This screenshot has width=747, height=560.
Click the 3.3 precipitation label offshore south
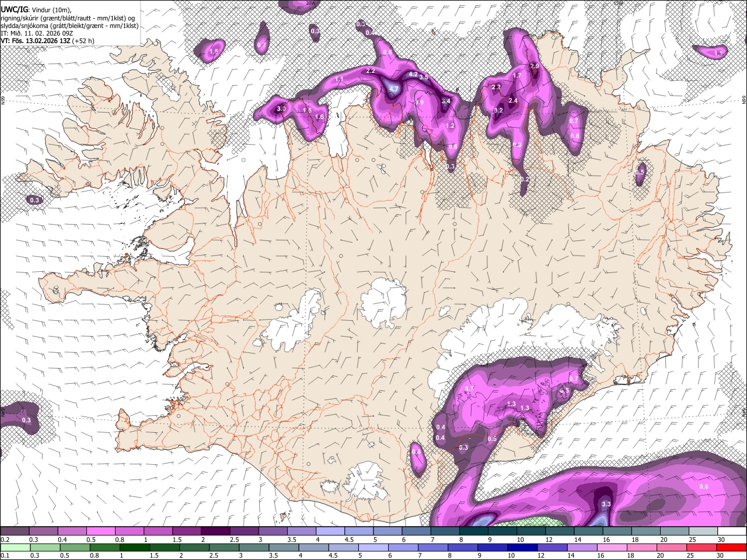(606, 504)
